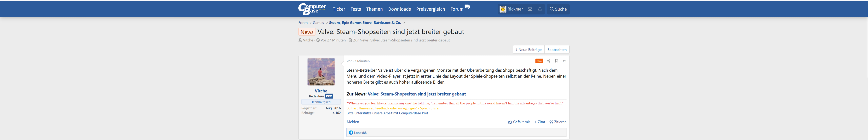Click the orange Neu label
The width and height of the screenshot is (868, 140).
point(539,61)
